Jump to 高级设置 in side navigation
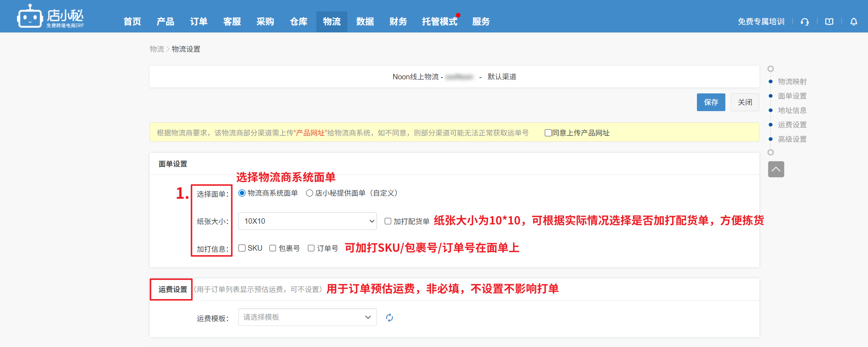The image size is (868, 347). (792, 139)
